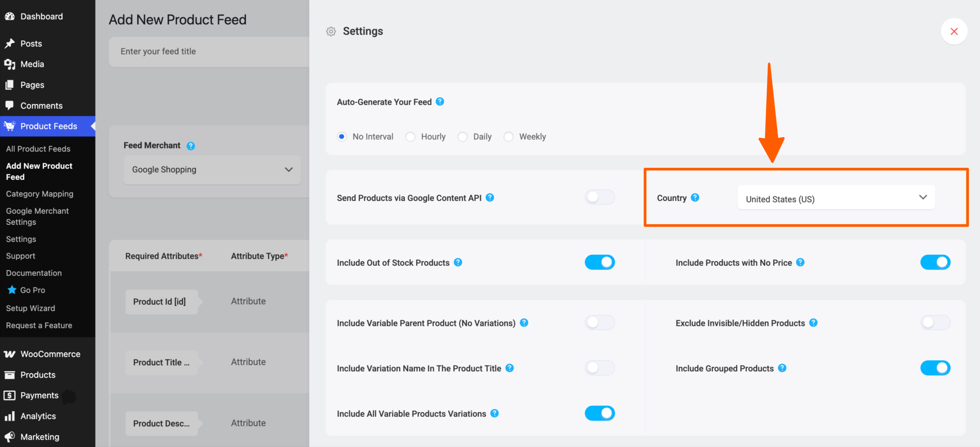Image resolution: width=980 pixels, height=447 pixels.
Task: Open Category Mapping in sidebar submenu
Action: pyautogui.click(x=39, y=194)
